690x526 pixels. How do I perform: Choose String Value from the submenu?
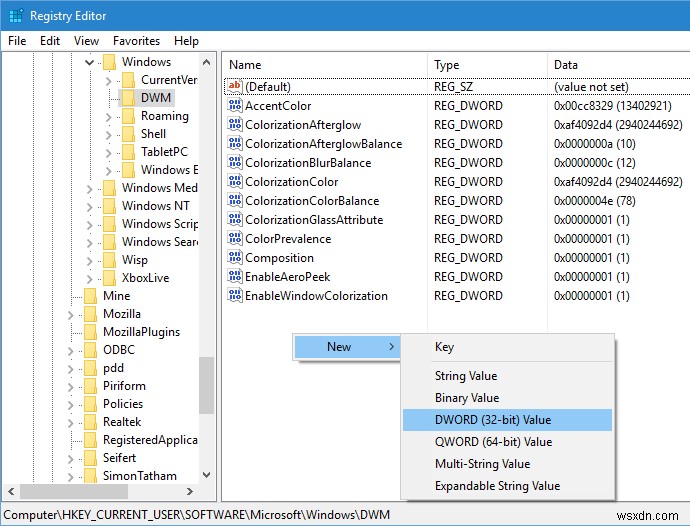[507, 376]
